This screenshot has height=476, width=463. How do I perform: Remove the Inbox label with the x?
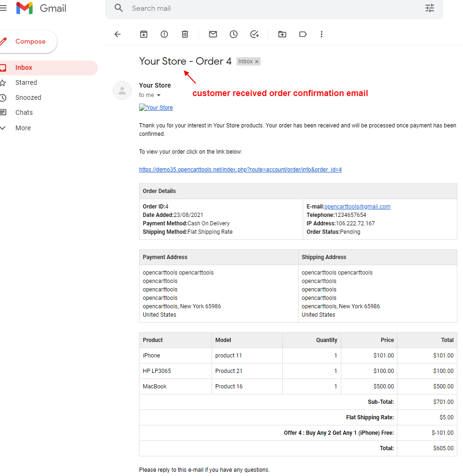click(256, 61)
